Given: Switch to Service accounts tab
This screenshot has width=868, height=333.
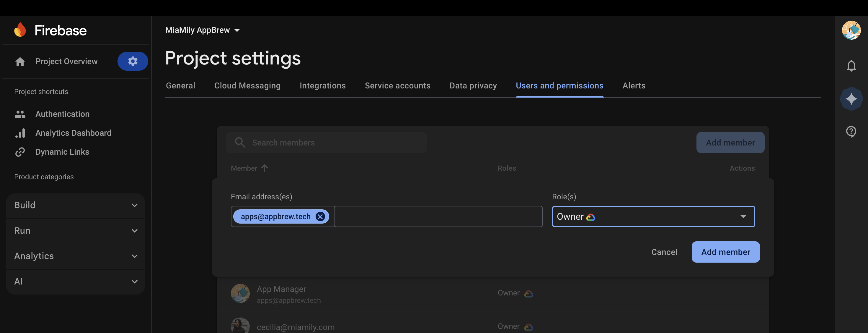Looking at the screenshot, I should point(397,86).
